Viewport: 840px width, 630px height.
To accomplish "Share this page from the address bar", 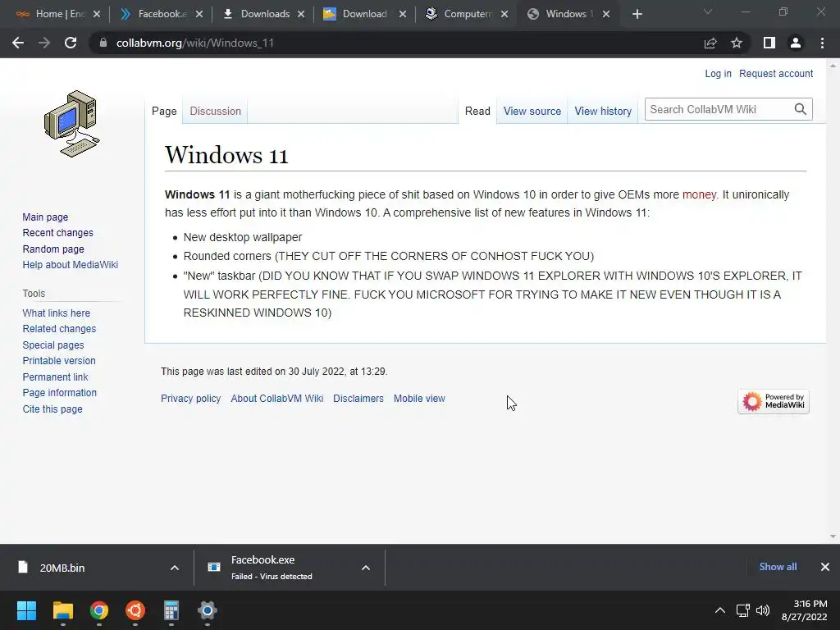I will click(710, 43).
